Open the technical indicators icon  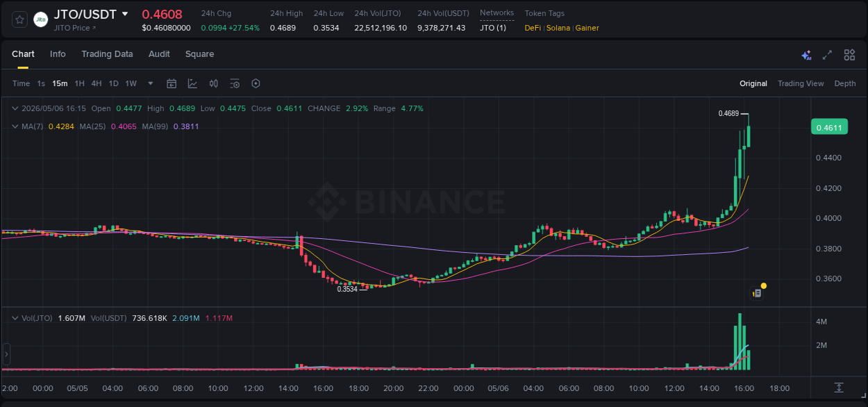(192, 83)
